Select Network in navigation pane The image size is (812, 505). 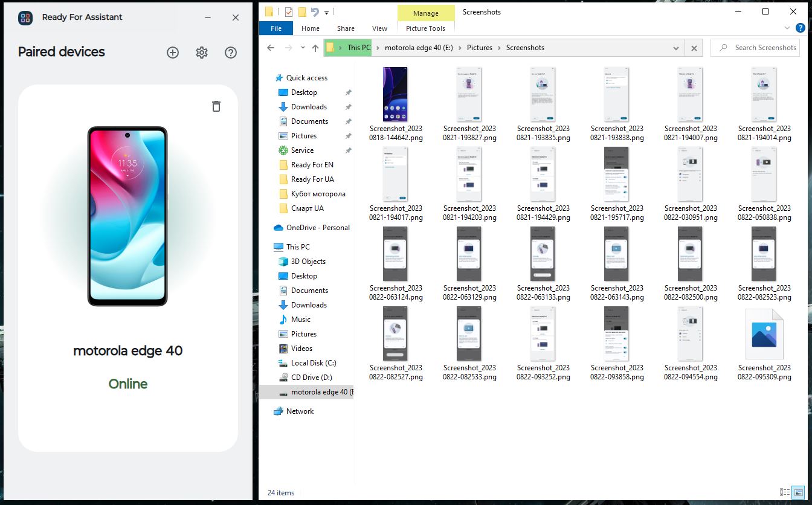[294, 411]
